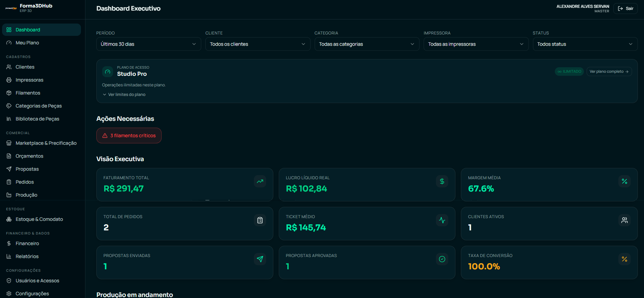Click the Orçamentos document icon
Image resolution: width=644 pixels, height=298 pixels.
pyautogui.click(x=9, y=156)
